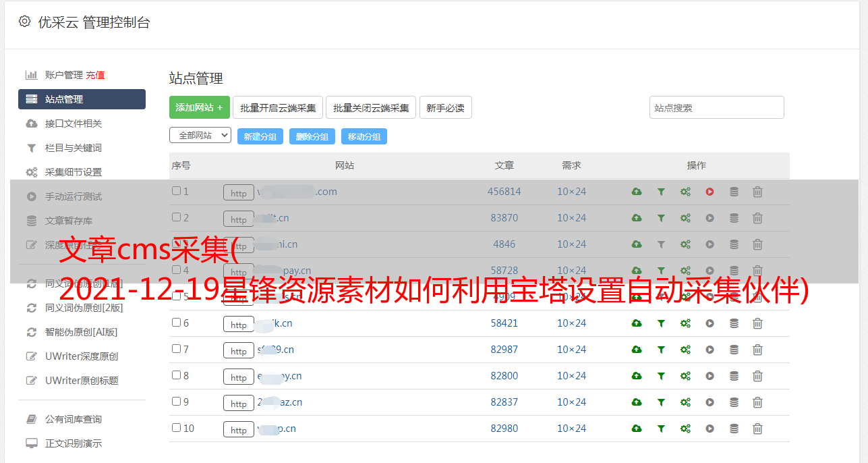Click the article count 82987
This screenshot has width=868, height=463.
click(504, 350)
